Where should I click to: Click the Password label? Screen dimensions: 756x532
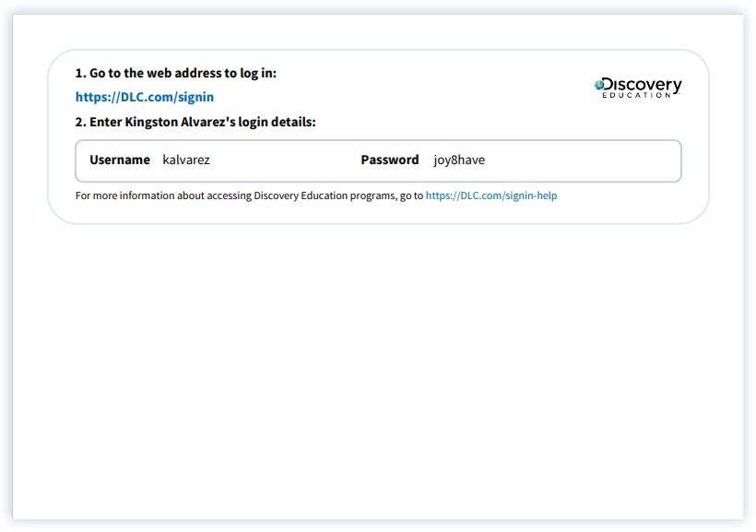pos(390,160)
